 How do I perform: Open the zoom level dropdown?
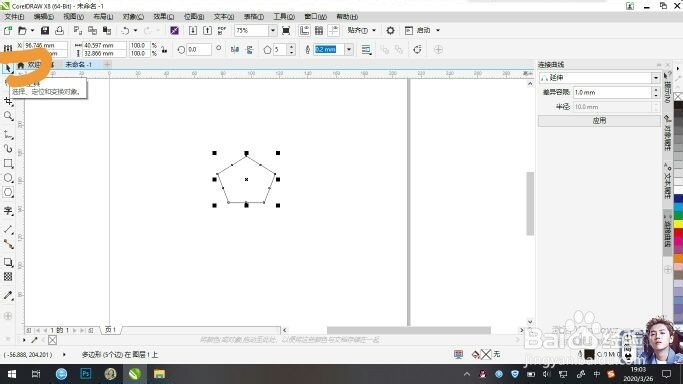[x=273, y=30]
